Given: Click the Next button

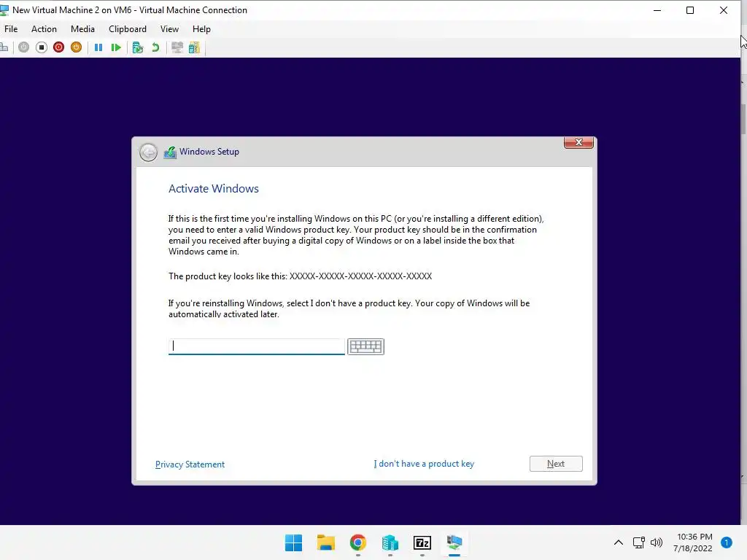Looking at the screenshot, I should (555, 464).
